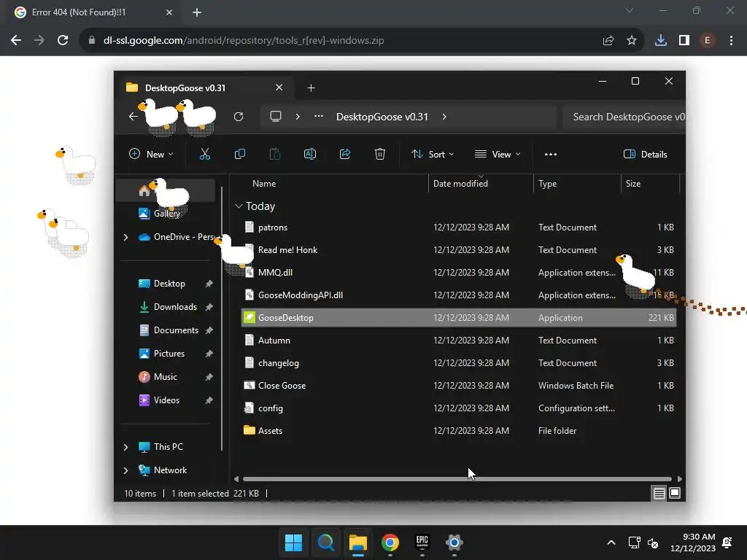The height and width of the screenshot is (560, 747).
Task: Click Chrome share page icon
Action: point(608,41)
